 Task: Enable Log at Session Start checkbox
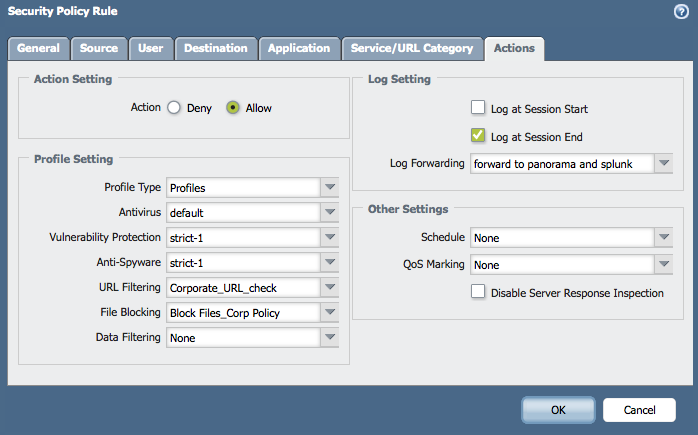point(478,108)
